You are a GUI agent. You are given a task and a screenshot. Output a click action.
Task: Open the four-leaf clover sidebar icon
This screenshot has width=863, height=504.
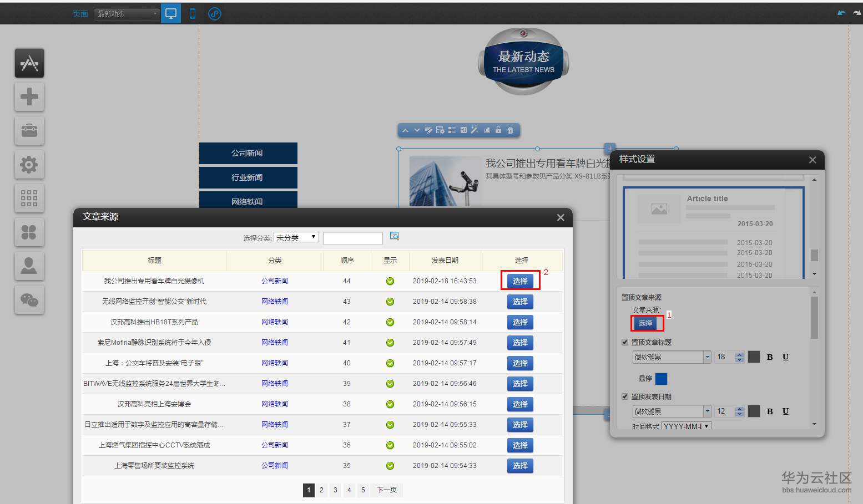point(29,232)
